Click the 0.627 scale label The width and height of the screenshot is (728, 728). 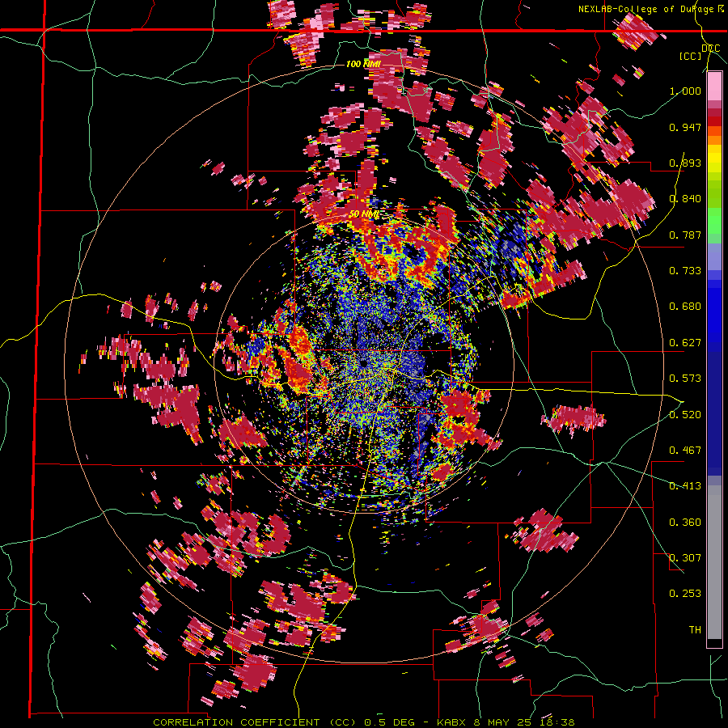point(685,343)
